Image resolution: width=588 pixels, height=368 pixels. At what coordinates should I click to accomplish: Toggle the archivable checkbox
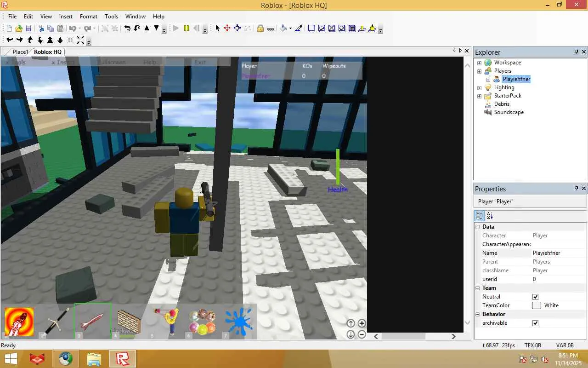(535, 323)
